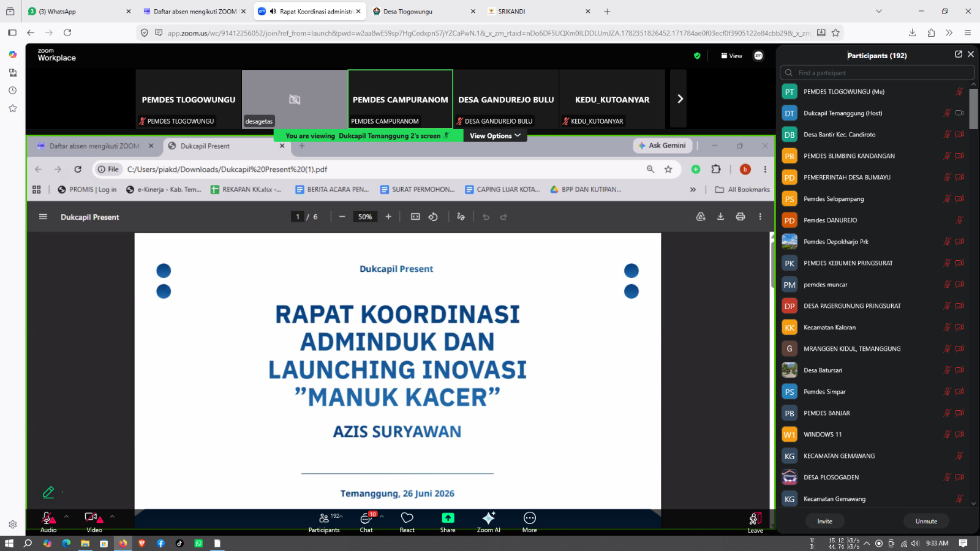The width and height of the screenshot is (980, 551).
Task: Open WhatsApp from the taskbar
Action: 198,543
